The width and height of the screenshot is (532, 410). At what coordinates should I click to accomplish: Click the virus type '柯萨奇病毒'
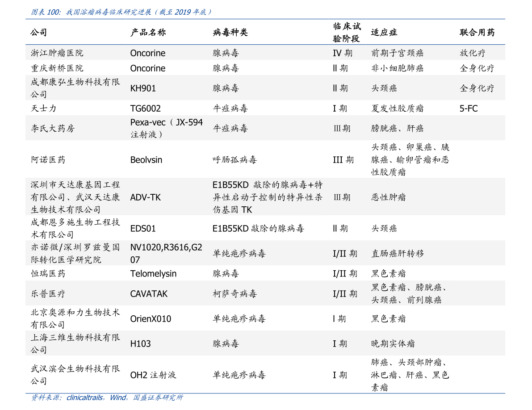tap(235, 294)
